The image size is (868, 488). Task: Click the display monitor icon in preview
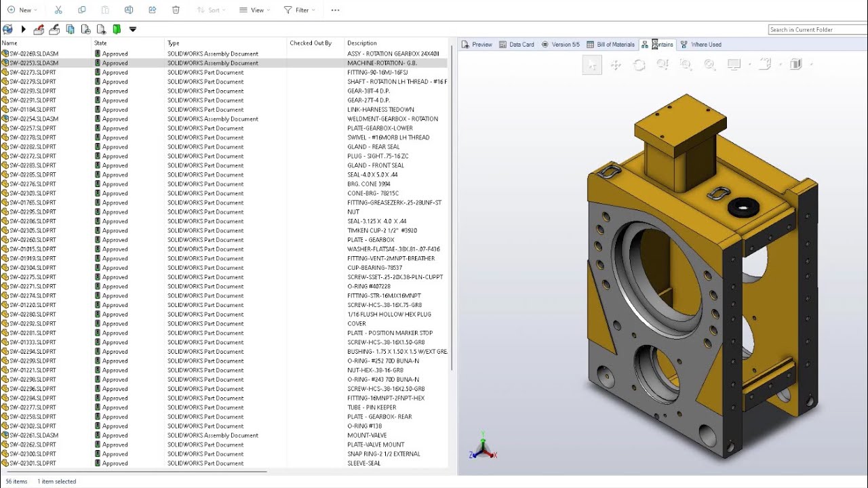tap(734, 64)
